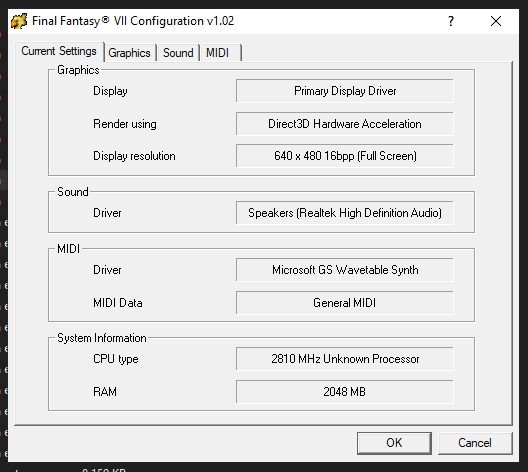Click the Speakers (Realtek High Definition Audio) field
Image resolution: width=528 pixels, height=472 pixels.
344,213
